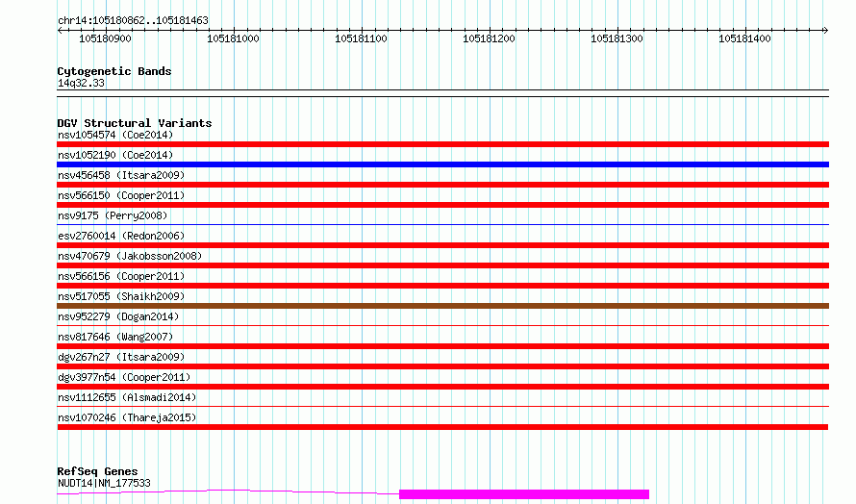
Task: Open variant nsv1070246 (Thareja2015) label
Action: point(127,417)
